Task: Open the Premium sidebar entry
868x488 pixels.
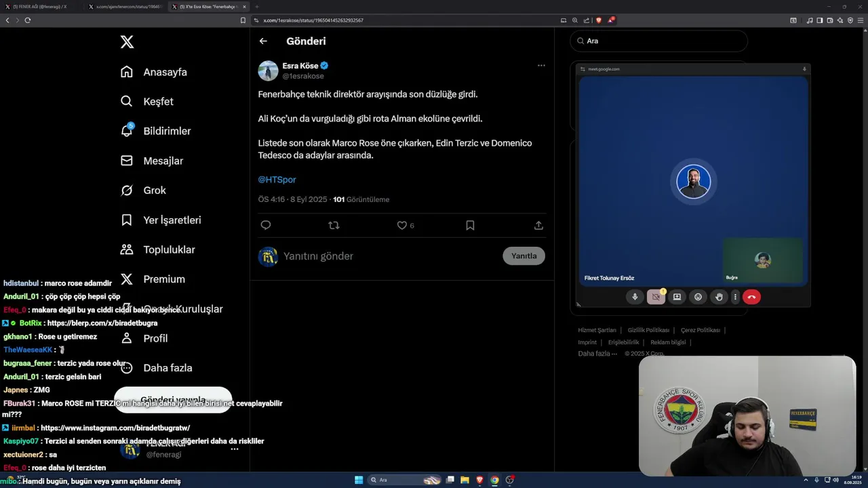Action: click(153, 279)
